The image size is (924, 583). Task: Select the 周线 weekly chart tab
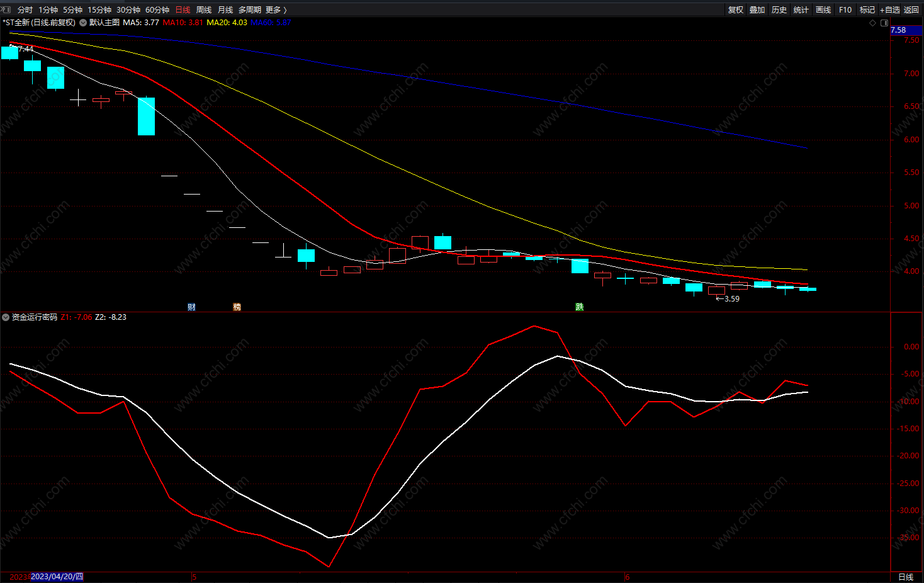pos(204,9)
